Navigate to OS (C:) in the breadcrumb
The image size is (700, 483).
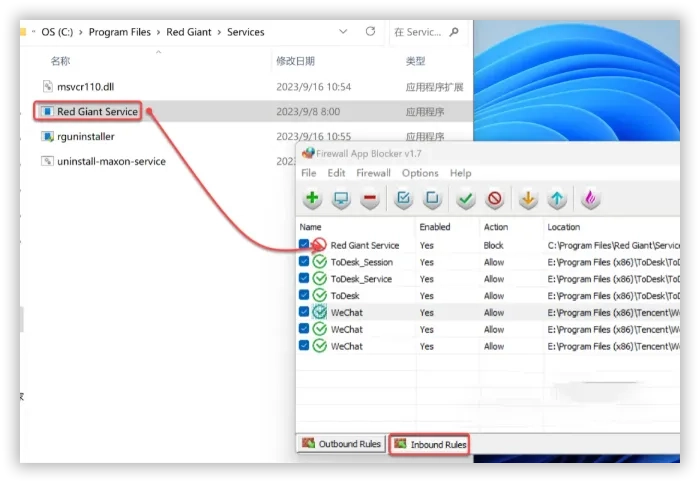pos(57,32)
